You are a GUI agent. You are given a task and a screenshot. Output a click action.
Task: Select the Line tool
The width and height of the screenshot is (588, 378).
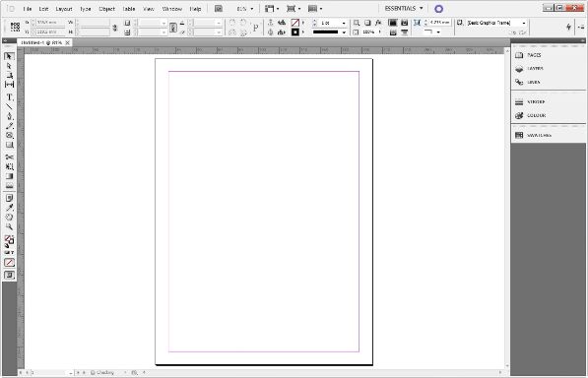pos(9,106)
